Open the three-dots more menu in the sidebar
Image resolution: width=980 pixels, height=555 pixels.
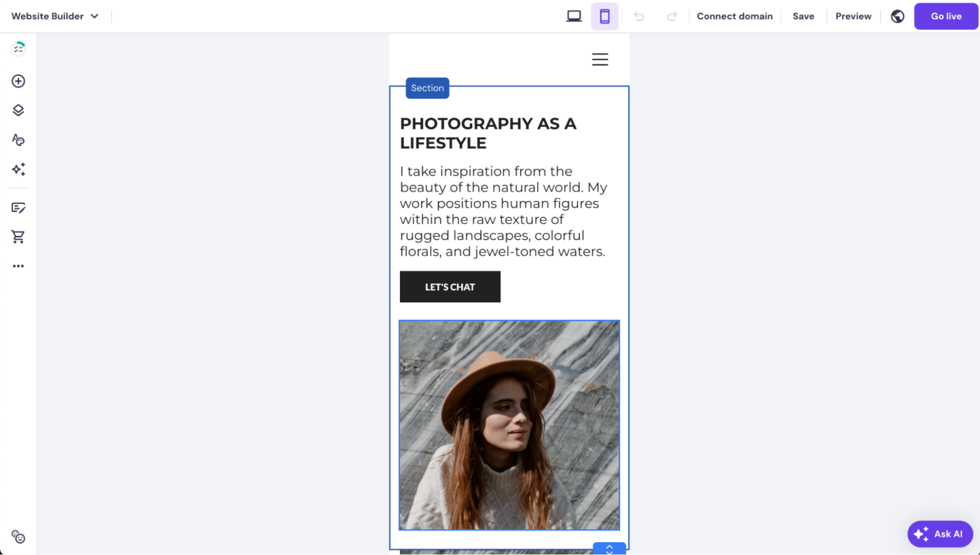pyautogui.click(x=18, y=265)
